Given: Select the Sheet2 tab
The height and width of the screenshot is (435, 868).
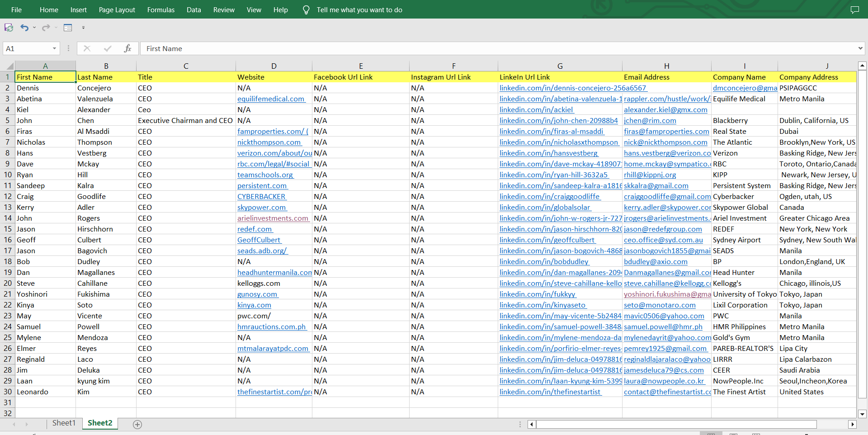Looking at the screenshot, I should [100, 423].
